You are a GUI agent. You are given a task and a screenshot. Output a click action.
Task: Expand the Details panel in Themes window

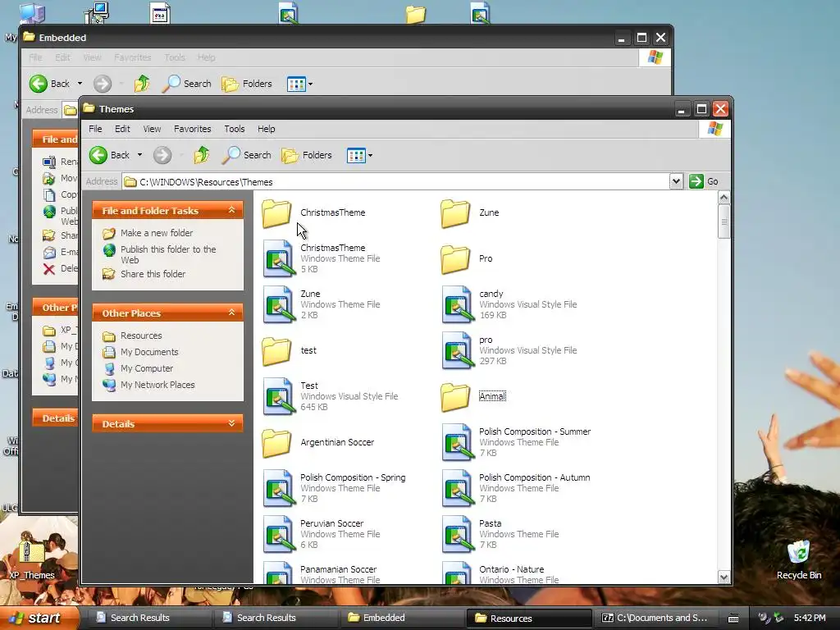click(x=232, y=423)
